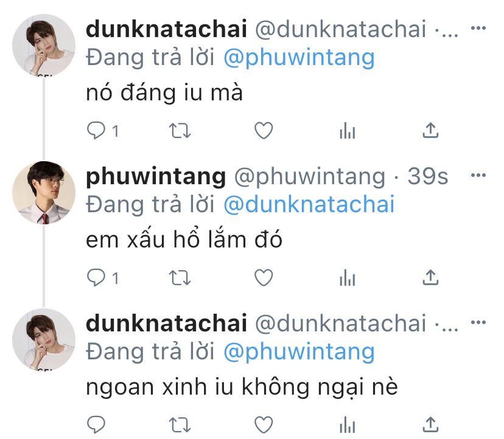Screen dimensions: 504x439
Task: Open more options for phuwintang's tweet
Action: [478, 175]
